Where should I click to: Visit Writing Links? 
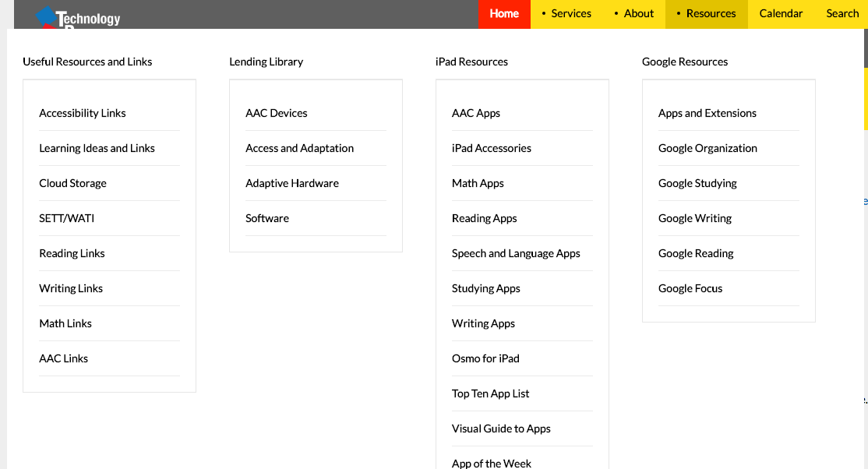[71, 288]
